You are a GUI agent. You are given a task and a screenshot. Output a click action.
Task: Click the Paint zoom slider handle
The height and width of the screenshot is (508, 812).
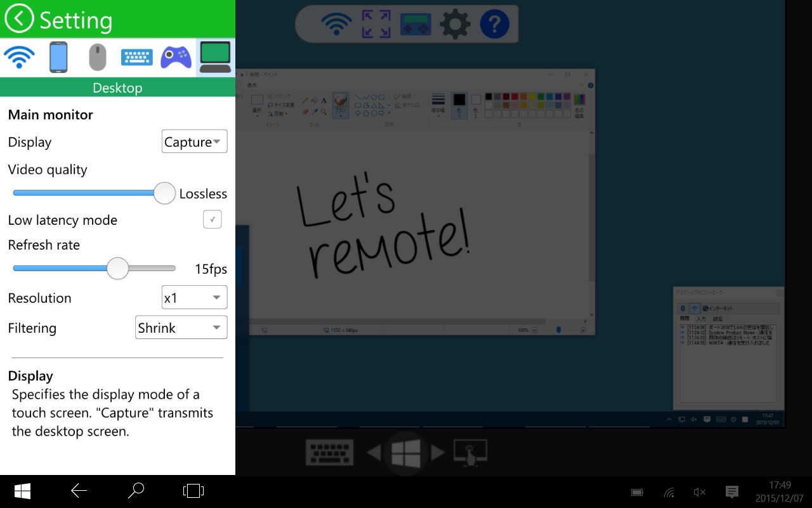(558, 330)
